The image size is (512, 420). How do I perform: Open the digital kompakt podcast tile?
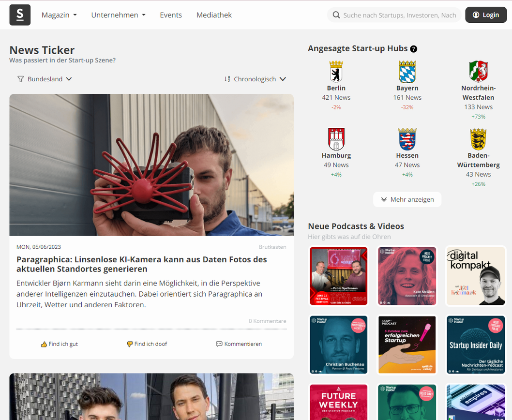[476, 276]
